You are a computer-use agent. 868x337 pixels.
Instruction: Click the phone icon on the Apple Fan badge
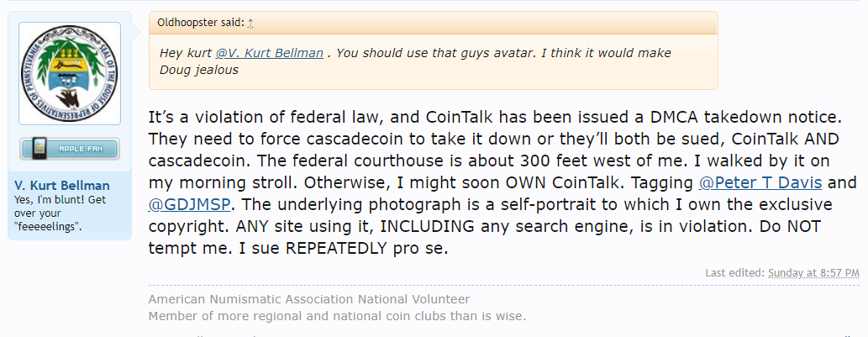pos(38,149)
